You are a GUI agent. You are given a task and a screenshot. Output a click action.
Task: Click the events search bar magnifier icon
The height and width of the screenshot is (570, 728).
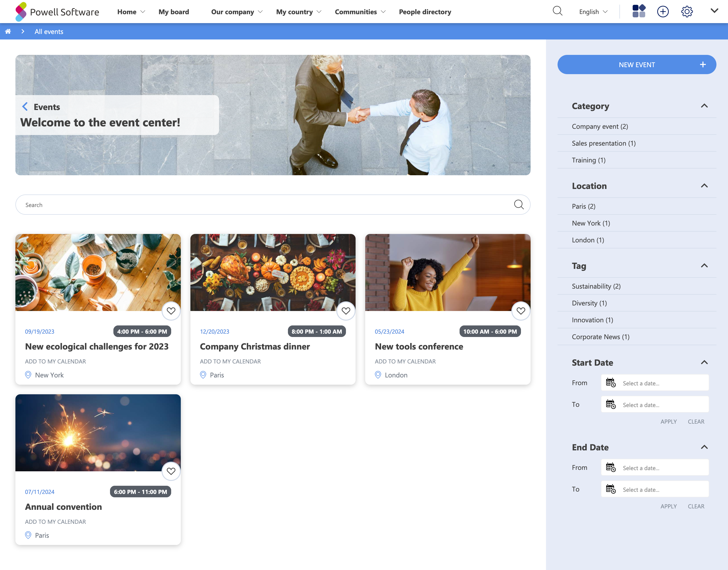(x=518, y=205)
